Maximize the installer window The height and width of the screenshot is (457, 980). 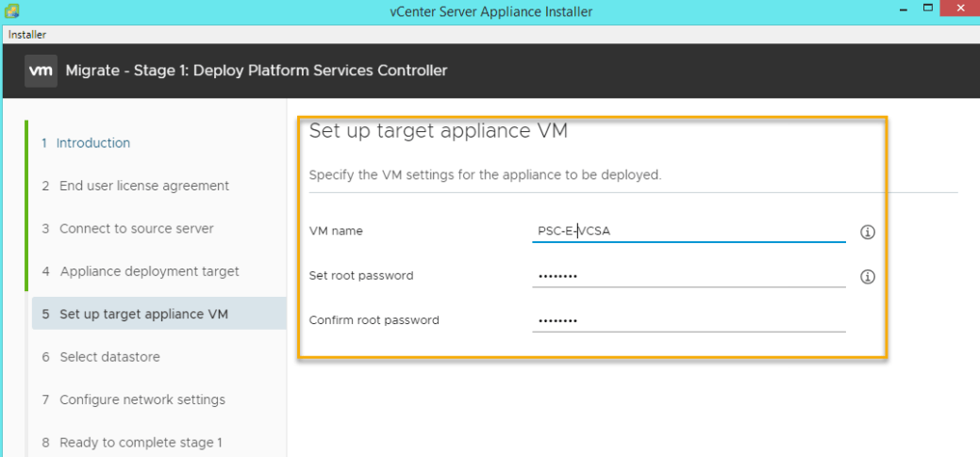coord(926,11)
